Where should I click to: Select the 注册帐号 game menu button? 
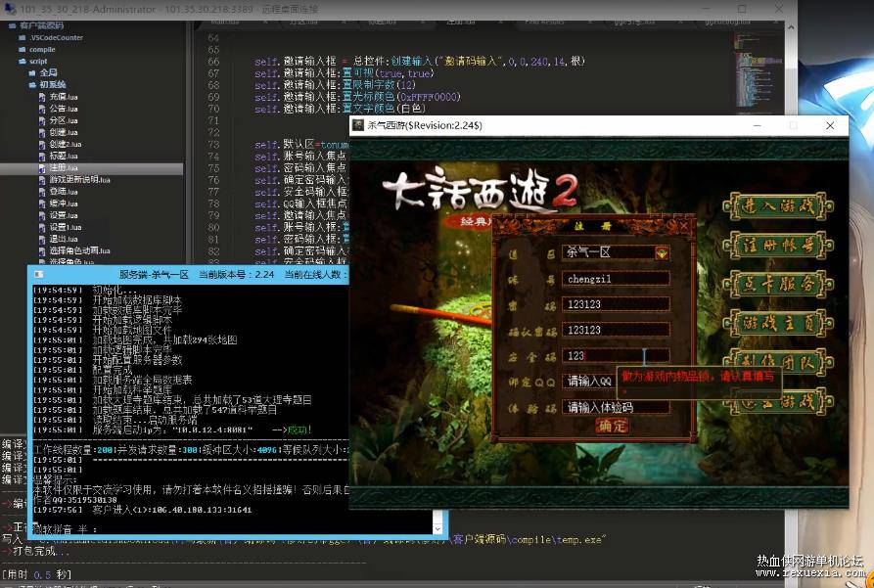click(x=777, y=246)
